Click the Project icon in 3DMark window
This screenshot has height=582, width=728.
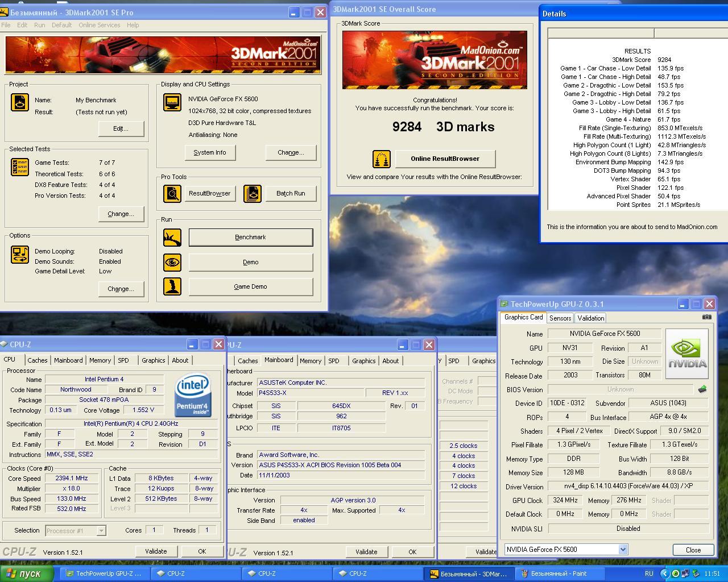(x=20, y=102)
